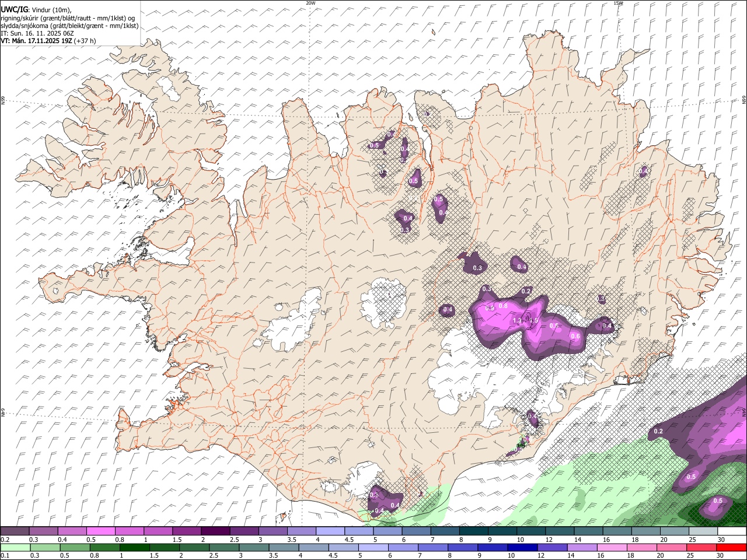Click the 'UWC/IG: Vindur (10m),' title text
This screenshot has width=747, height=560.
click(x=36, y=10)
